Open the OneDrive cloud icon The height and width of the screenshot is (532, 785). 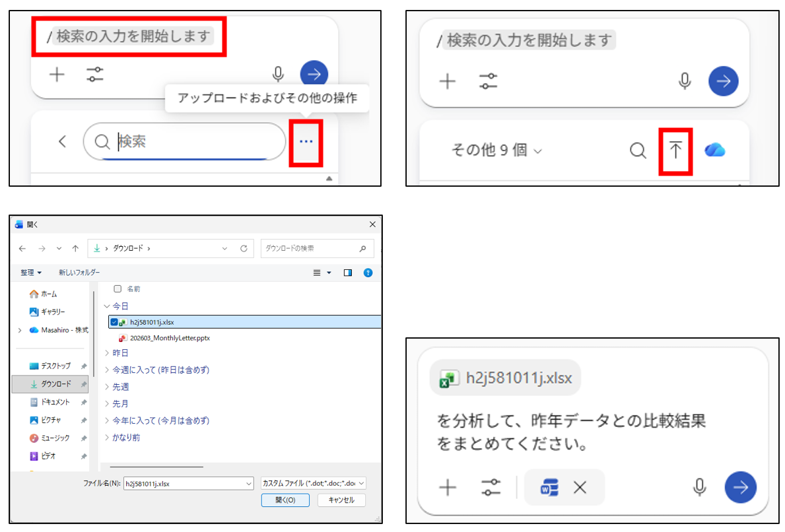click(x=714, y=150)
